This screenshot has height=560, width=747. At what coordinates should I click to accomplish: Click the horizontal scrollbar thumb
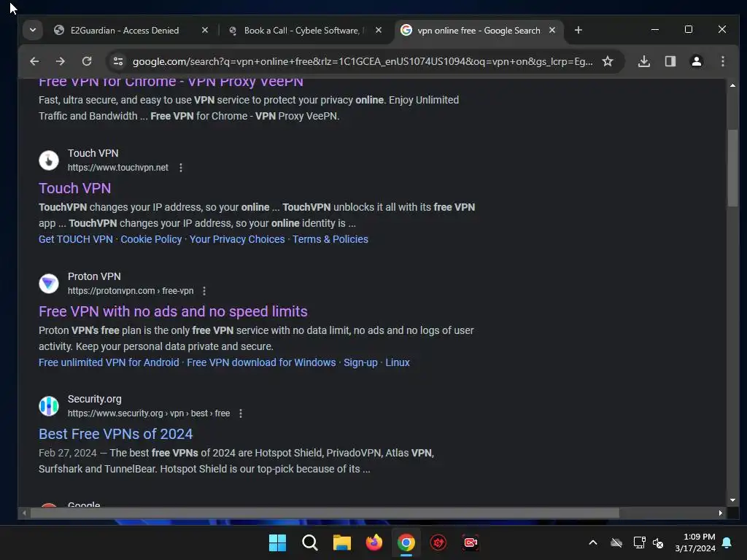pyautogui.click(x=325, y=513)
